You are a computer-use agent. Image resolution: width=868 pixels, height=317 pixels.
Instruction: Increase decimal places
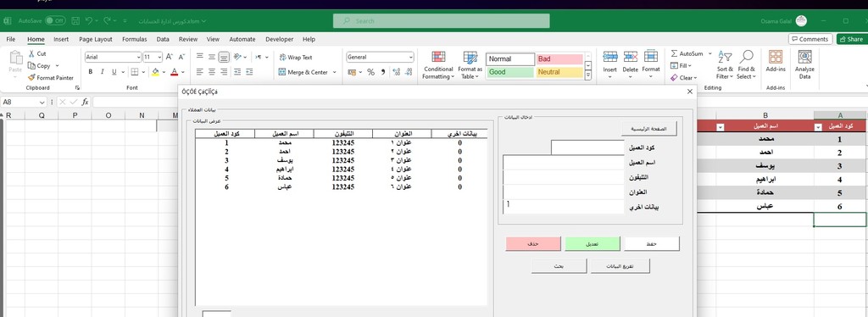(x=397, y=72)
